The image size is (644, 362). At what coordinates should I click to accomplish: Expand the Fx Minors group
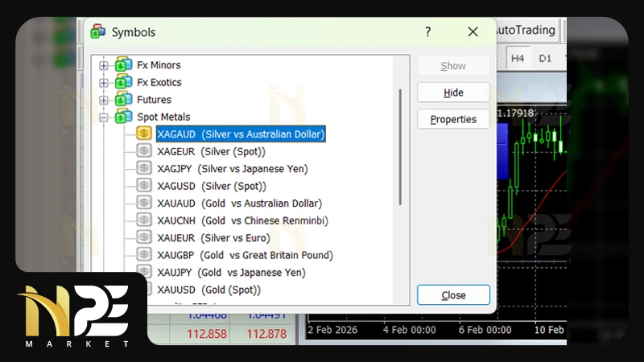(x=104, y=65)
